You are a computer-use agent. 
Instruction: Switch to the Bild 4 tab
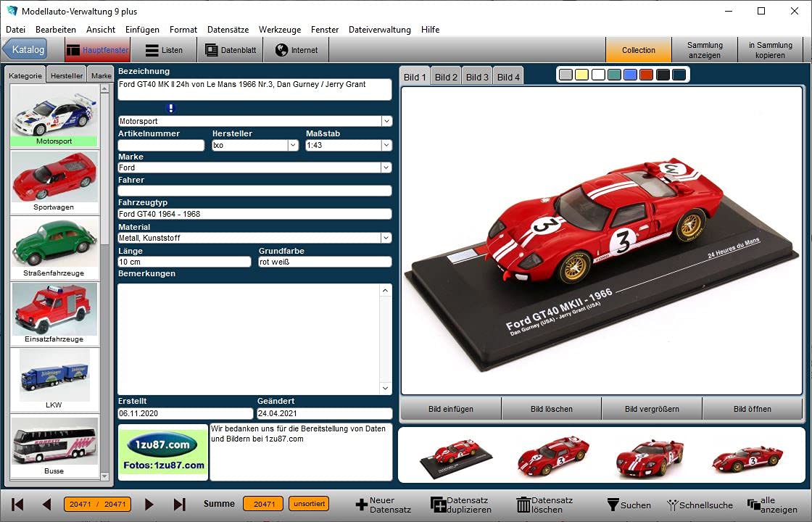508,77
